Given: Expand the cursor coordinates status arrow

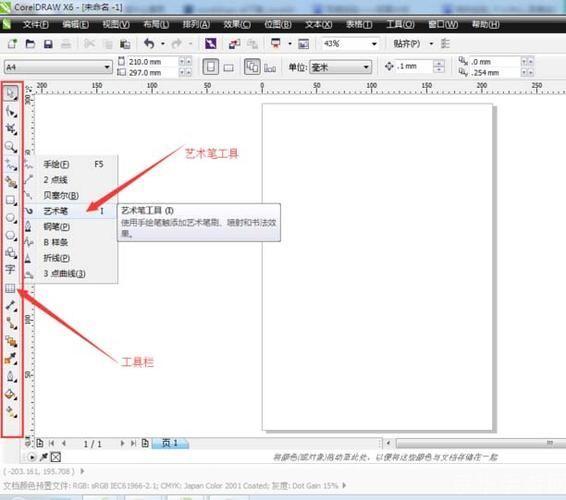Looking at the screenshot, I should point(82,471).
